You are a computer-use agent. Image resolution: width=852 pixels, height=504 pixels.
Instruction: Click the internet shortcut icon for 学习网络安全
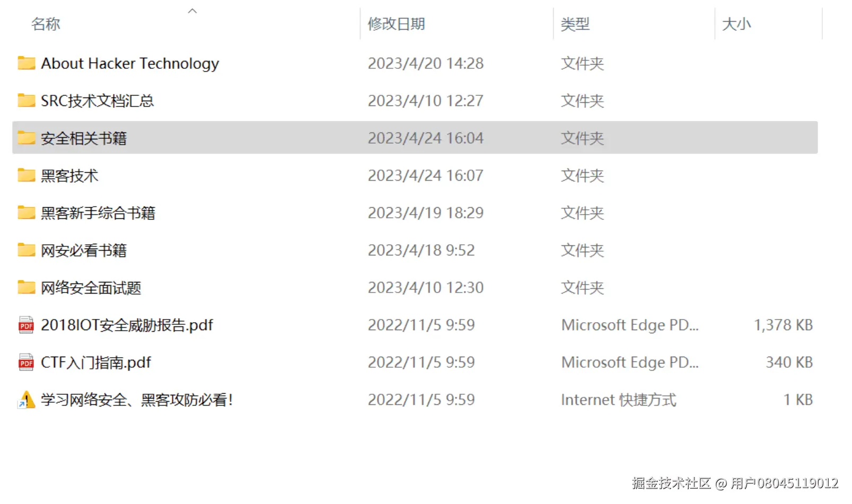coord(26,400)
